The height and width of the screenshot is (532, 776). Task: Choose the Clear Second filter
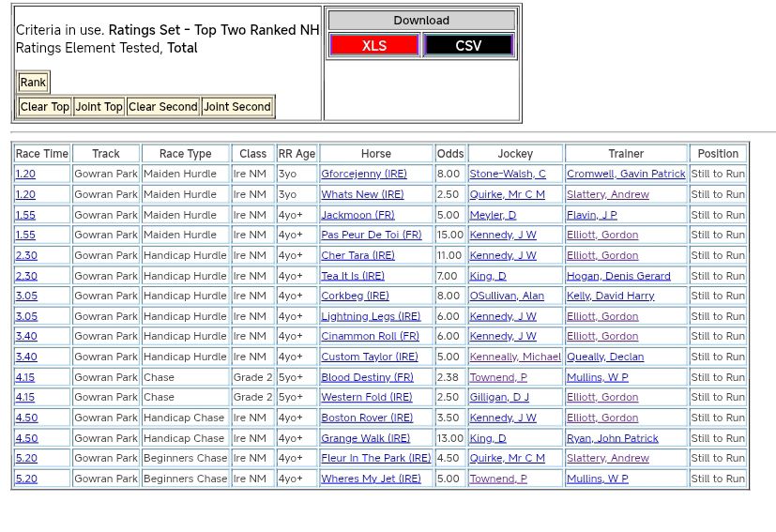(162, 107)
